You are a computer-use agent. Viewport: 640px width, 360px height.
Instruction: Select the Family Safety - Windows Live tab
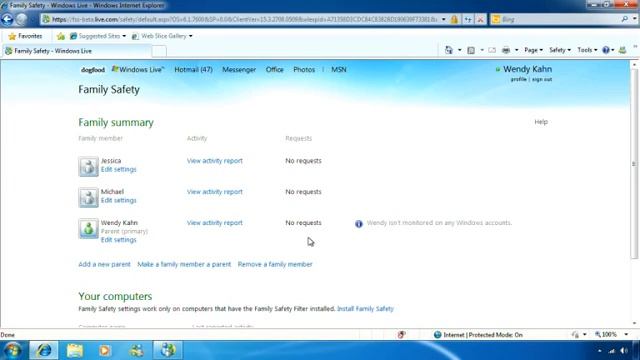pyautogui.click(x=77, y=51)
